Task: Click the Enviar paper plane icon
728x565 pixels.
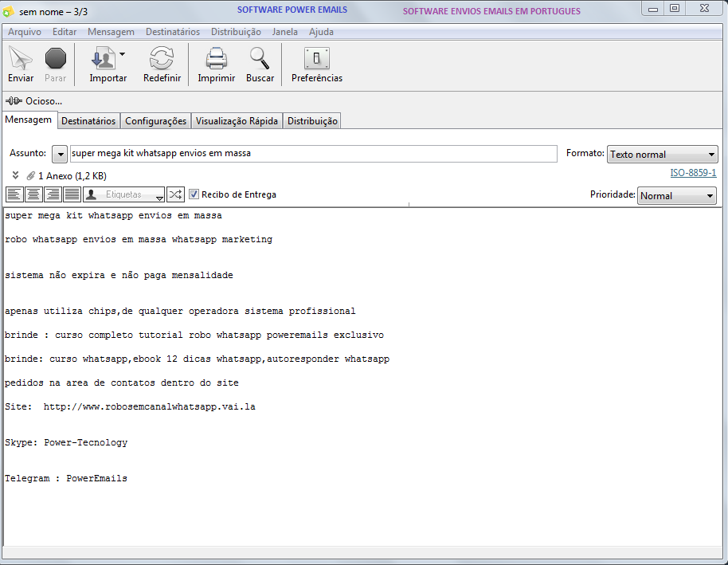Action: coord(21,58)
